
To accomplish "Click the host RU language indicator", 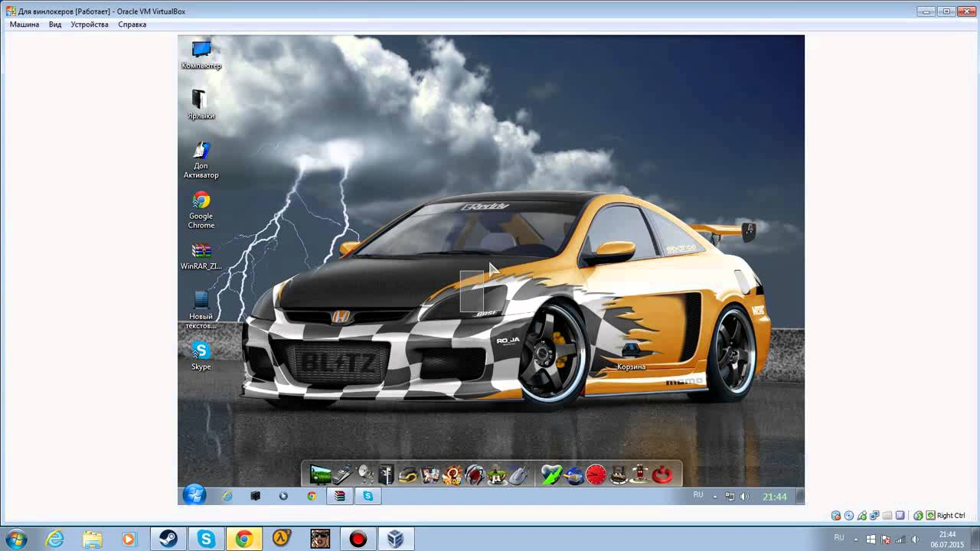I will coord(839,537).
